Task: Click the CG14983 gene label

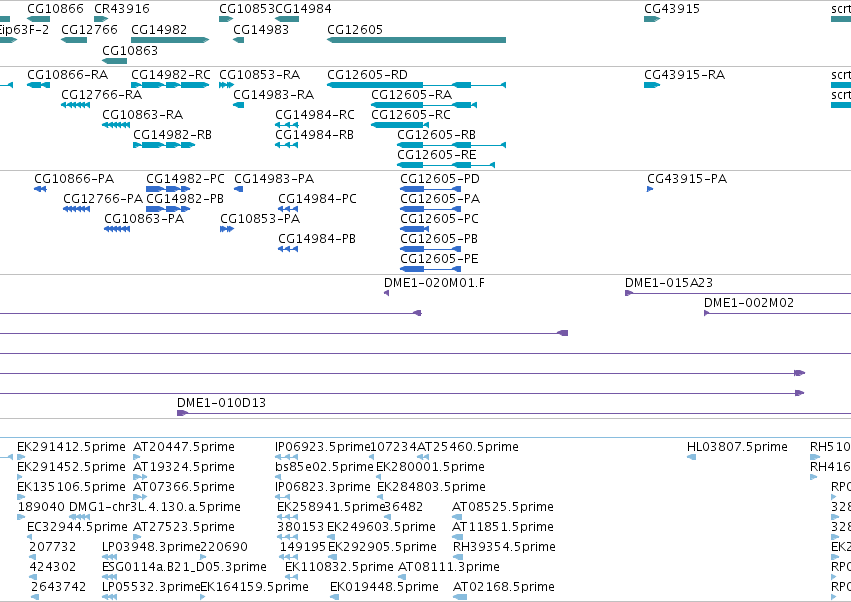Action: click(261, 29)
